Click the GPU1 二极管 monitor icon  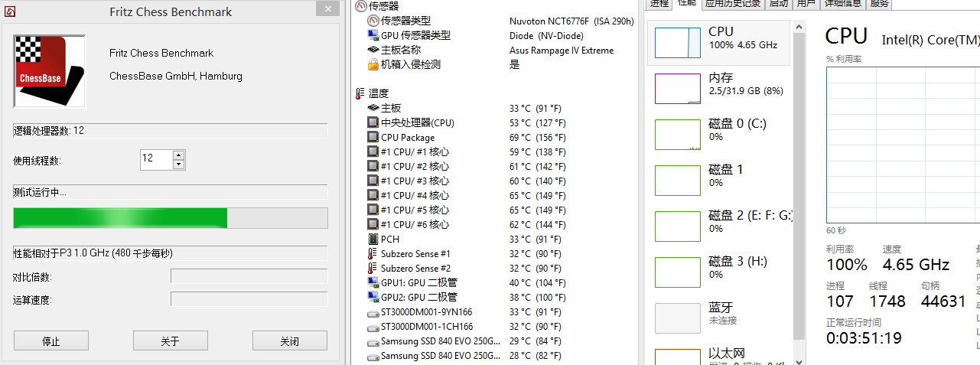[x=373, y=282]
